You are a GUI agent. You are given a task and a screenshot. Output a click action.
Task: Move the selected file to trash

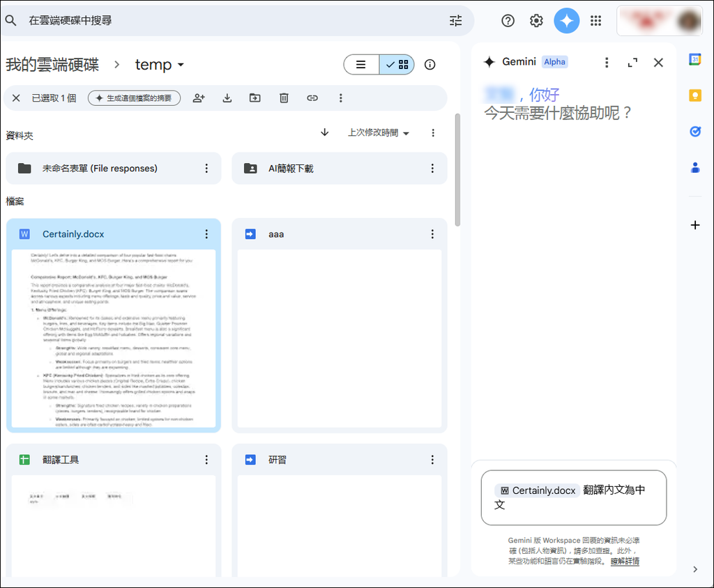(x=284, y=98)
